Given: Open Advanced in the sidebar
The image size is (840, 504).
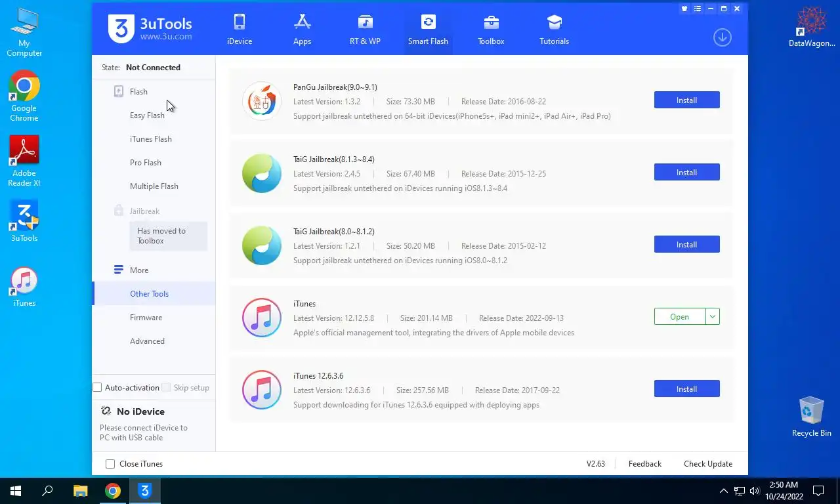Looking at the screenshot, I should 147,341.
